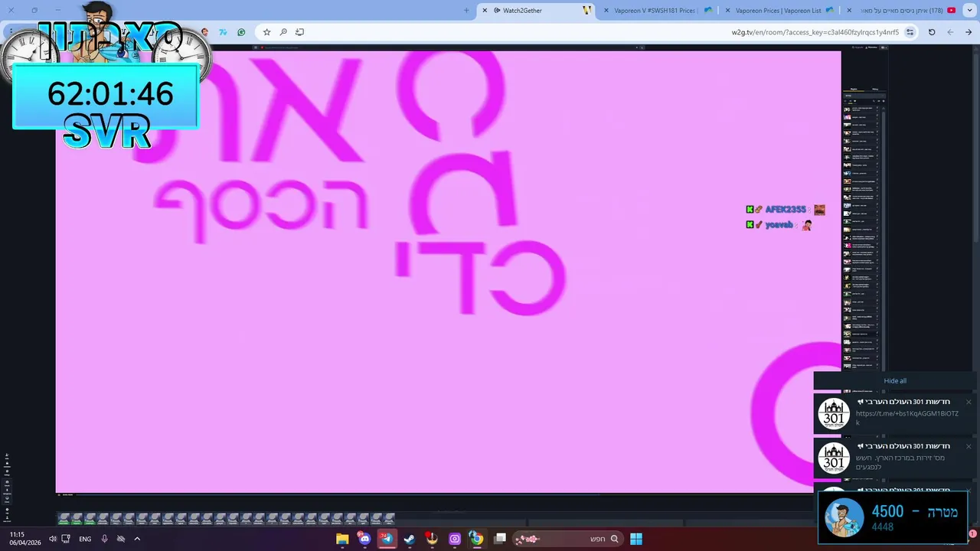
Task: Open Task View on the taskbar
Action: pyautogui.click(x=500, y=539)
